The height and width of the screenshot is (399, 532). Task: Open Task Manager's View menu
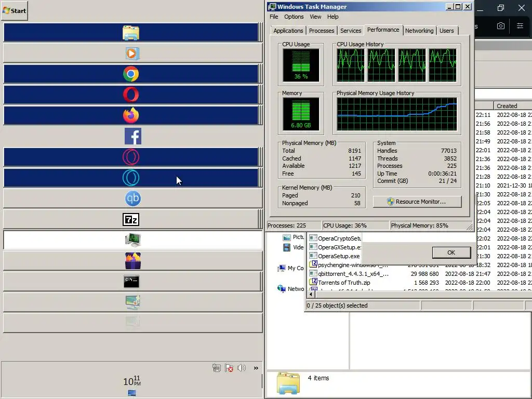[315, 17]
